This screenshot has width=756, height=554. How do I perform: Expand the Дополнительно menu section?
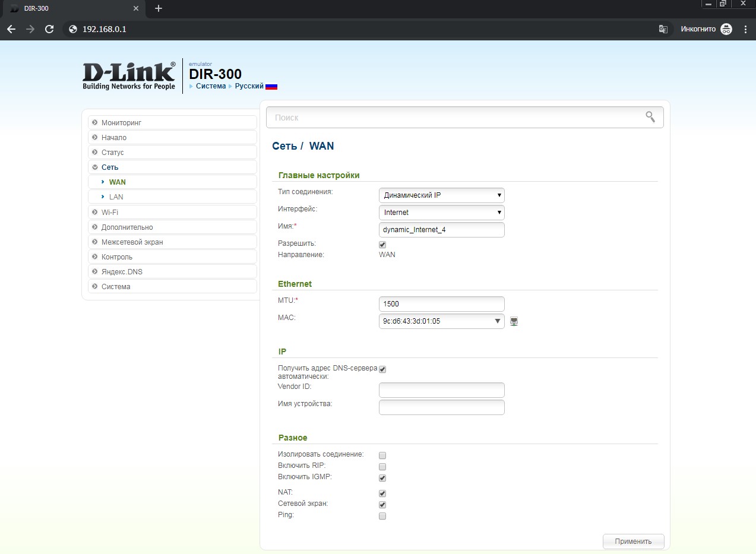(172, 227)
